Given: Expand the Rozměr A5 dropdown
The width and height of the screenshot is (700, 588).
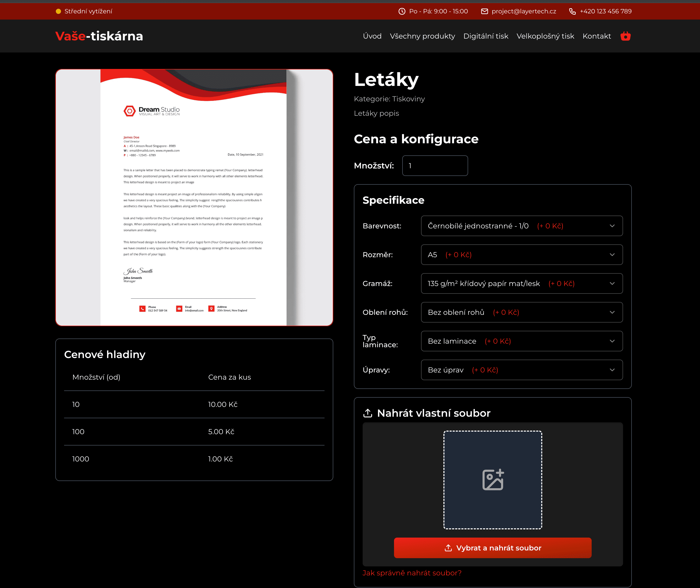Looking at the screenshot, I should (x=522, y=255).
